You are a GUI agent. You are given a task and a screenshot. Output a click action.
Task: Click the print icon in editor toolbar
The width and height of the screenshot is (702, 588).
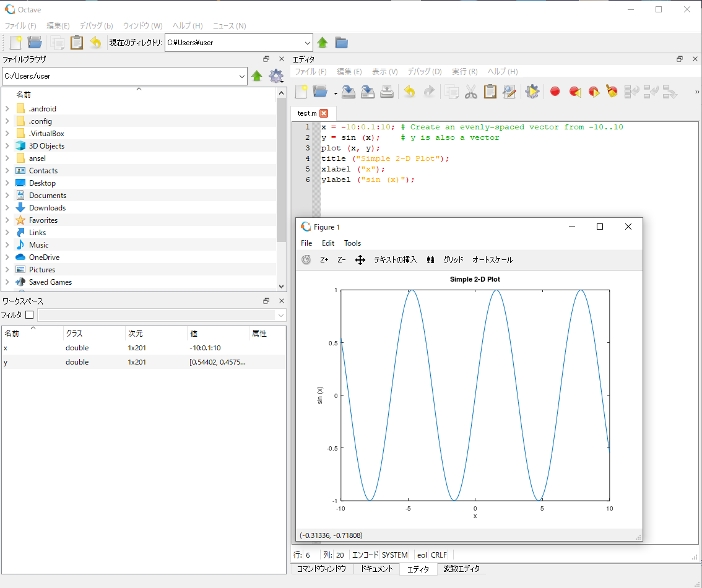point(387,92)
